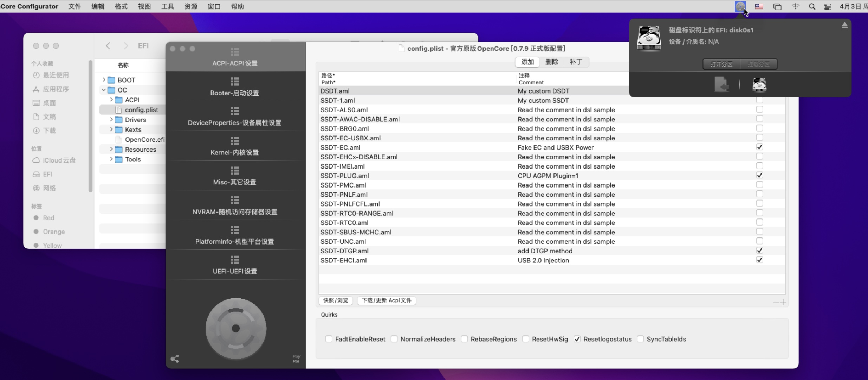Screen dimensions: 868x380
Task: Collapse the OC folder in Finder
Action: coord(104,90)
